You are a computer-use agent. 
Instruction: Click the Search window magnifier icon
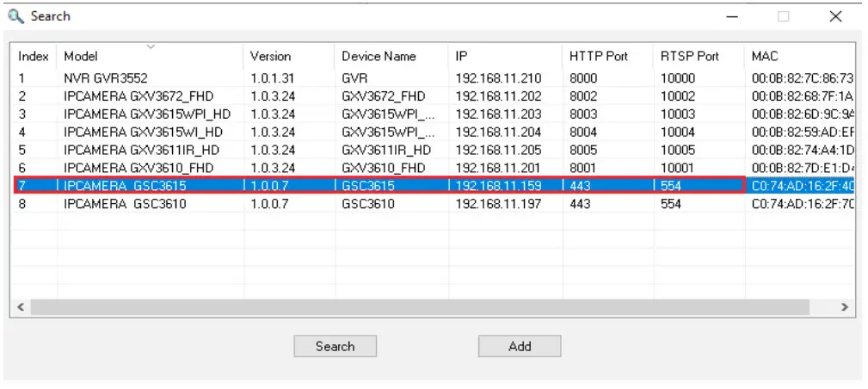16,16
